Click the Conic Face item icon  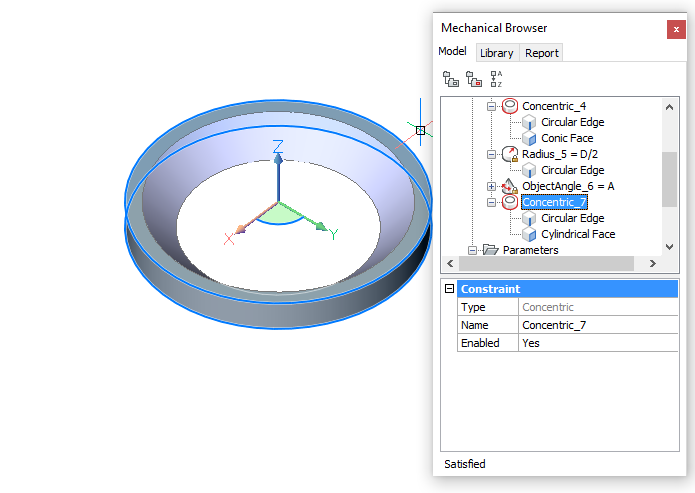pyautogui.click(x=529, y=138)
